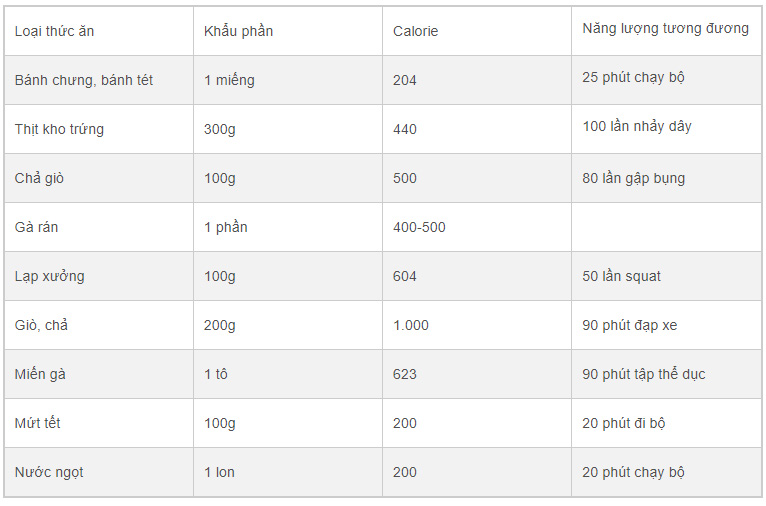Image resolution: width=766 pixels, height=506 pixels.
Task: Click the 'Lạp xưởng' cell
Action: pos(50,276)
